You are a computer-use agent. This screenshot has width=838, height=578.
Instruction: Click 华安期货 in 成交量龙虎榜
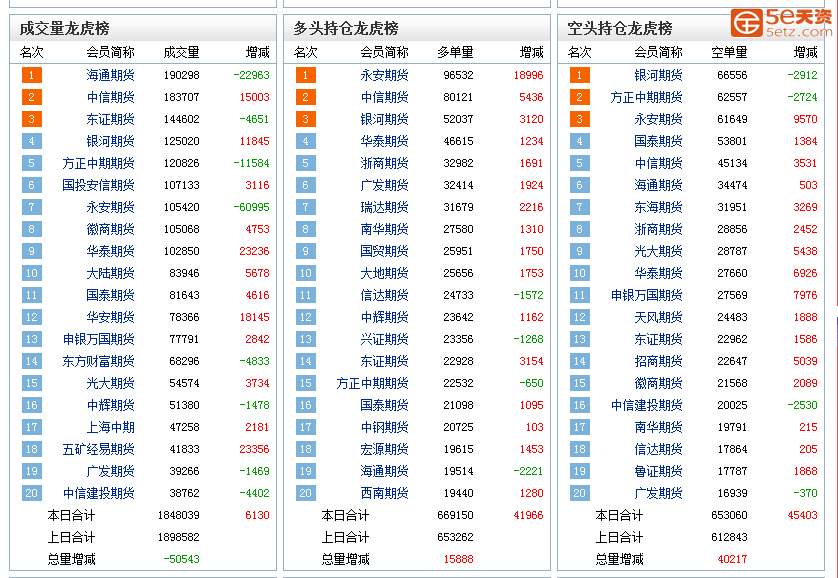coord(111,317)
